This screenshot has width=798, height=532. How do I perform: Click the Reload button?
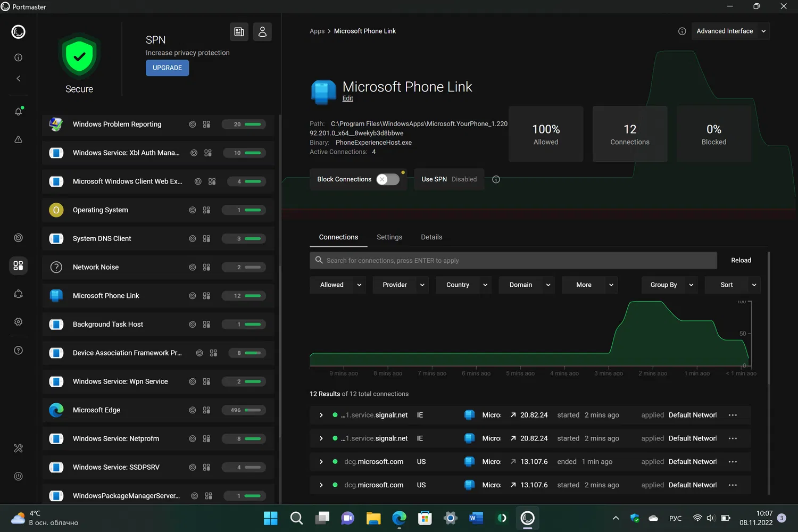pos(741,260)
